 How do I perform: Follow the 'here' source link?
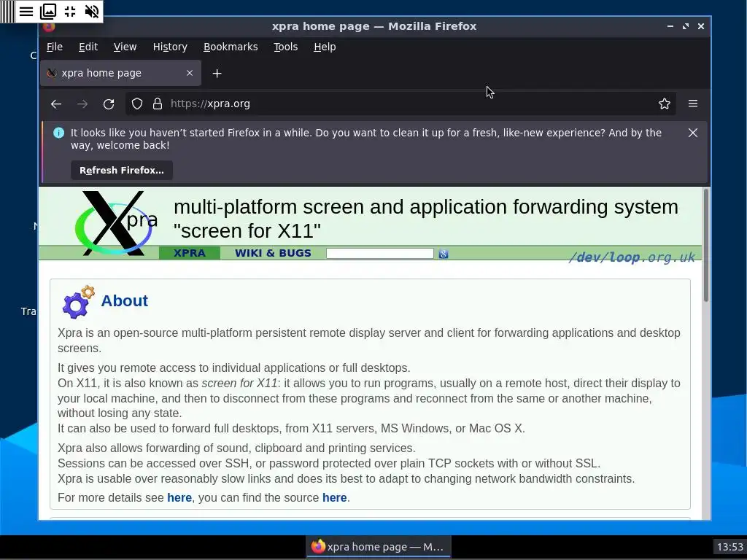tap(334, 497)
